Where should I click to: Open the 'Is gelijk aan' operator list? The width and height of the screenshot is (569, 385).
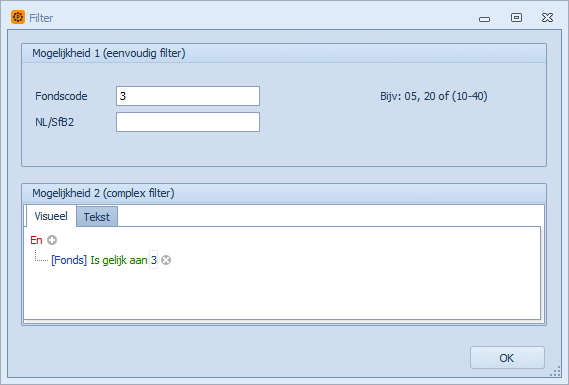coord(119,260)
